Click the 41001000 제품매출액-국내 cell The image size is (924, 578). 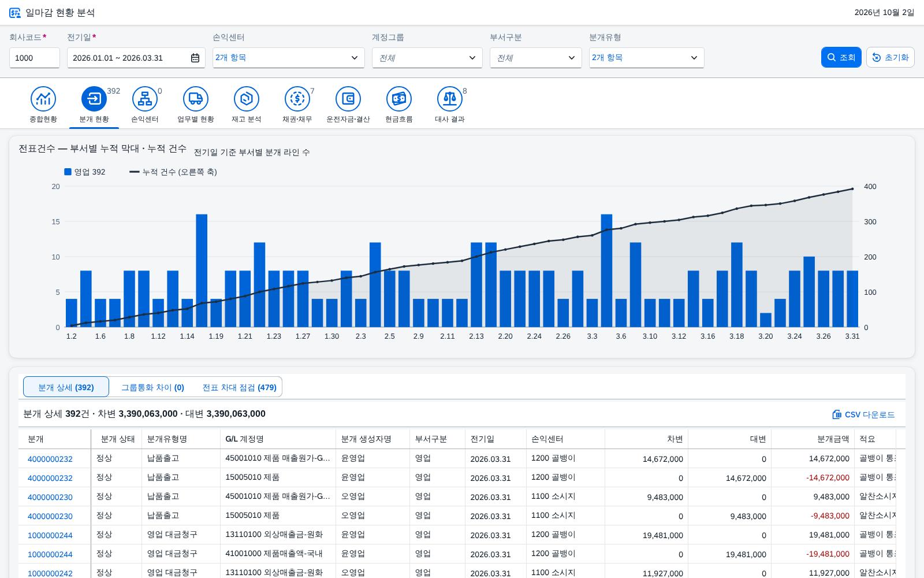278,554
